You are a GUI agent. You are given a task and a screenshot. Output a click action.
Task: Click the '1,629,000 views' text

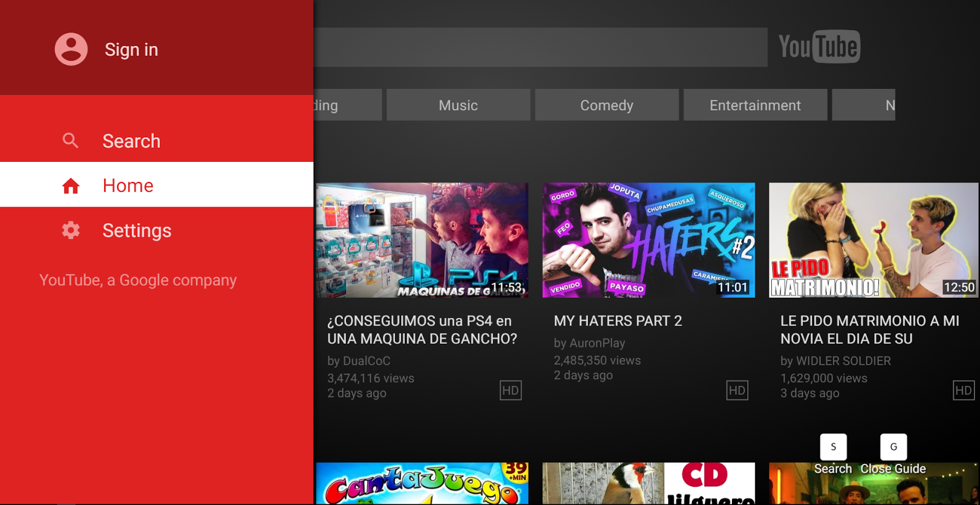(x=824, y=378)
